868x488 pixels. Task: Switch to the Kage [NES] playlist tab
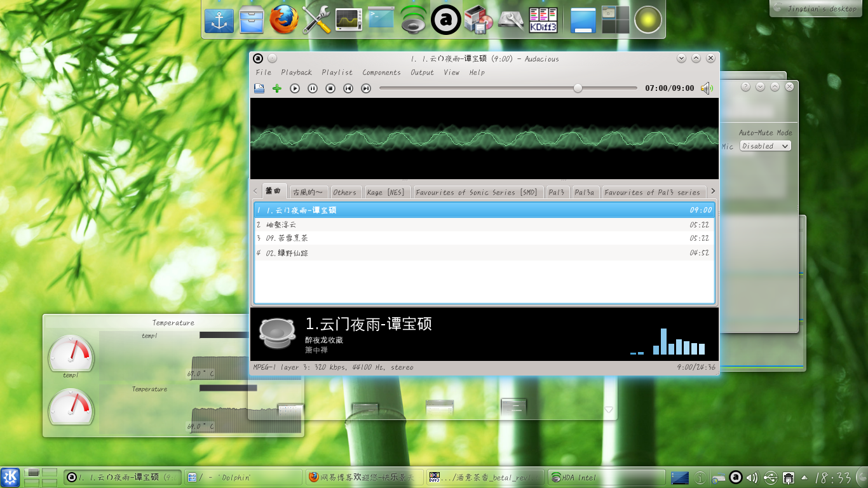pos(386,192)
